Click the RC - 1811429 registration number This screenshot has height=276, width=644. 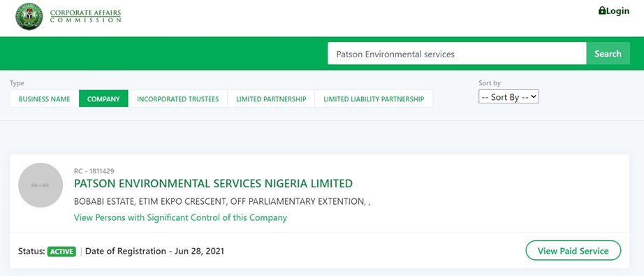tap(94, 171)
